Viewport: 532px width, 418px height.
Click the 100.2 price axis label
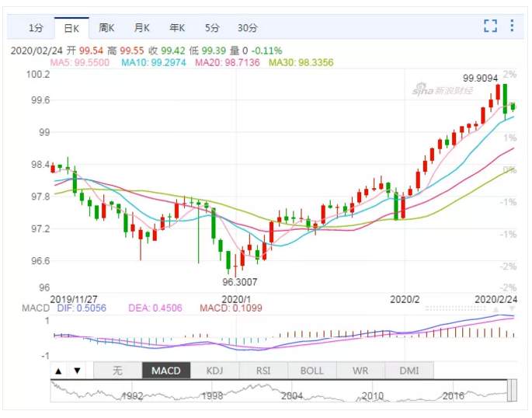(x=38, y=74)
